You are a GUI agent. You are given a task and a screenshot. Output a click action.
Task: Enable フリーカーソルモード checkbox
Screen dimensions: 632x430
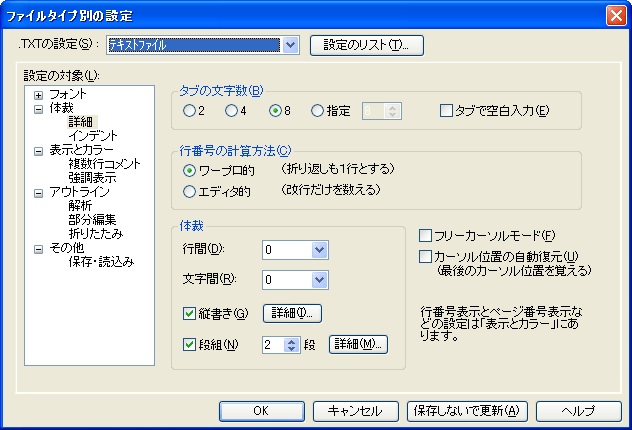[425, 236]
